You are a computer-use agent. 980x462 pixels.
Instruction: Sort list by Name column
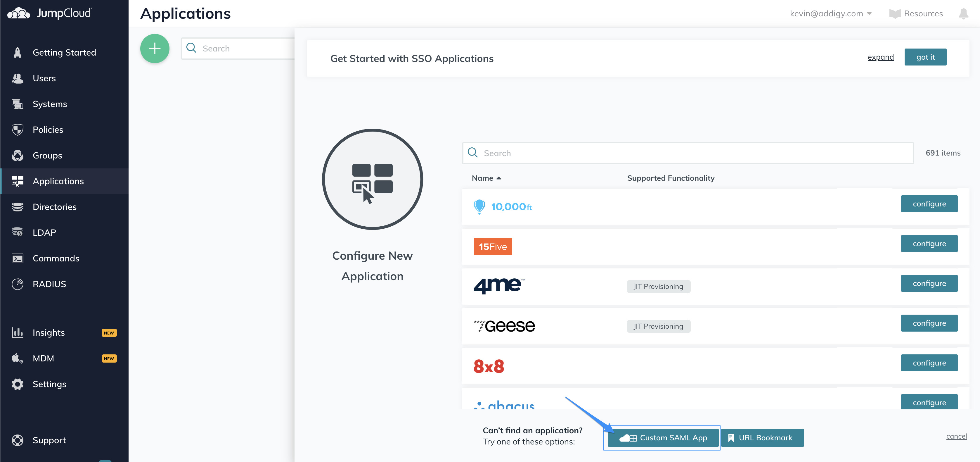pyautogui.click(x=486, y=178)
